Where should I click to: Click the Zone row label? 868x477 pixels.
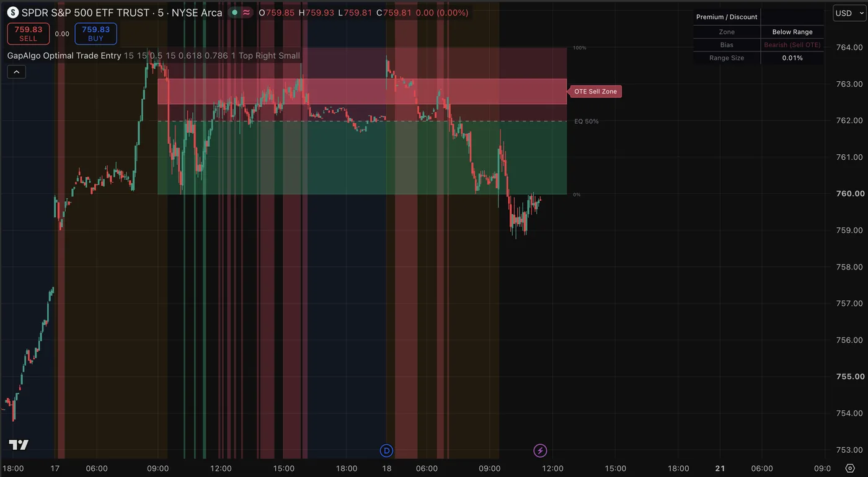pos(727,32)
